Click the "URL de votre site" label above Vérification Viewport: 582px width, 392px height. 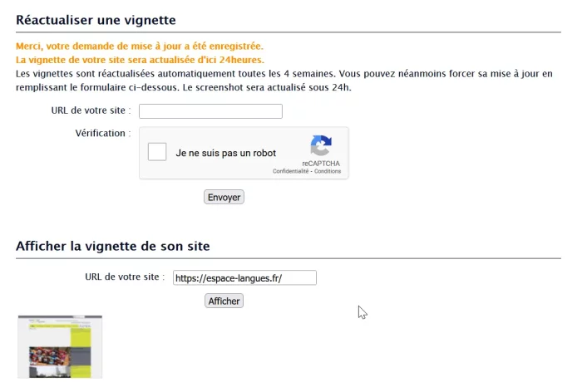point(91,110)
